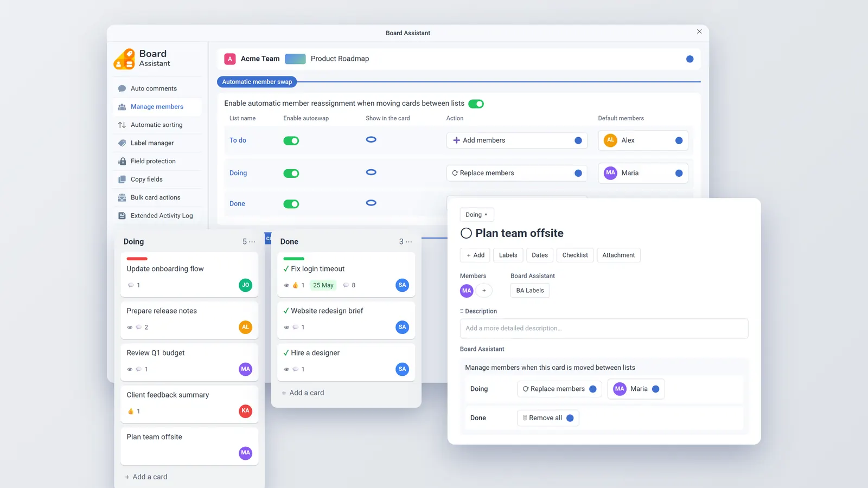Click the red label on Update onboarding flow
868x488 pixels.
137,259
